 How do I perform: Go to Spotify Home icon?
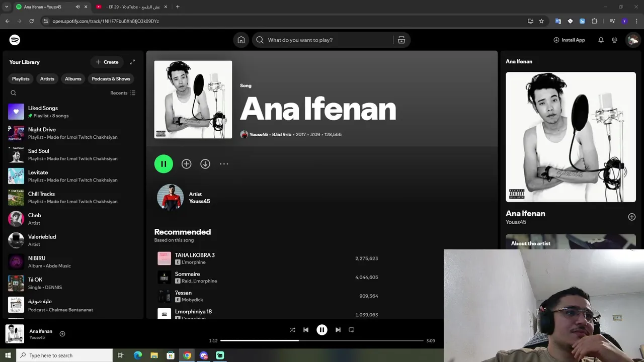point(241,40)
